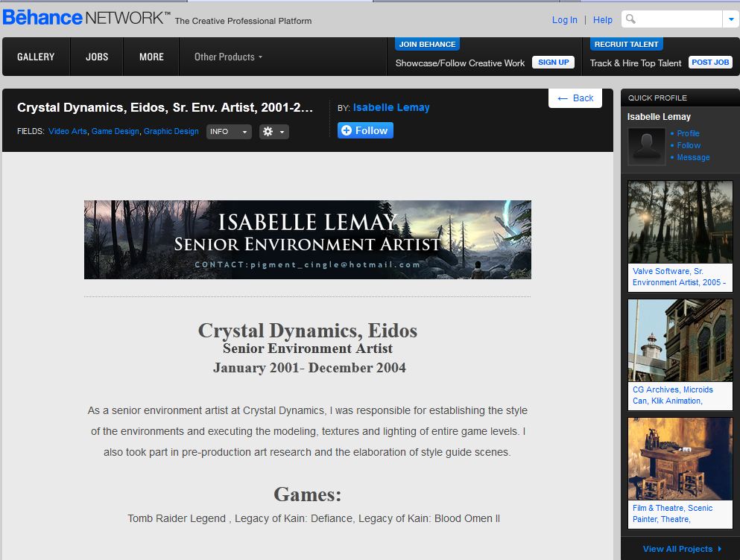Click the Valve Software, Sr. Environment Artist link
Image resolution: width=740 pixels, height=560 pixels.
pos(679,277)
